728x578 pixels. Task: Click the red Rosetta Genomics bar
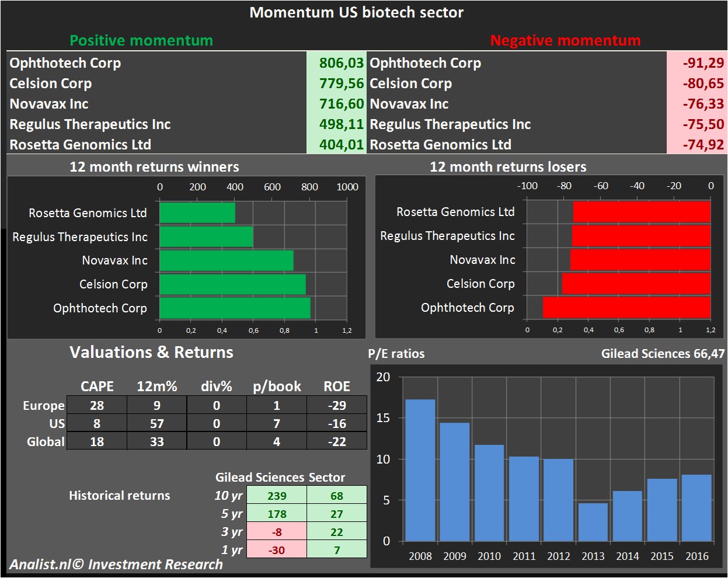point(642,212)
